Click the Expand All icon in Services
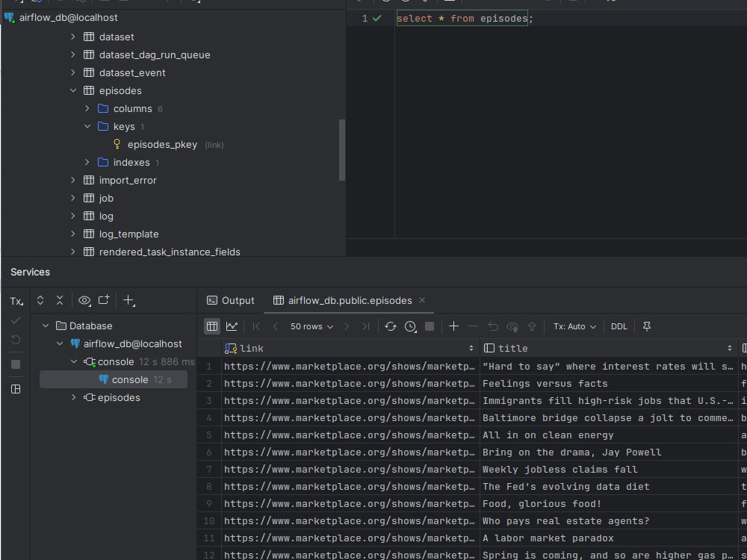 click(40, 300)
